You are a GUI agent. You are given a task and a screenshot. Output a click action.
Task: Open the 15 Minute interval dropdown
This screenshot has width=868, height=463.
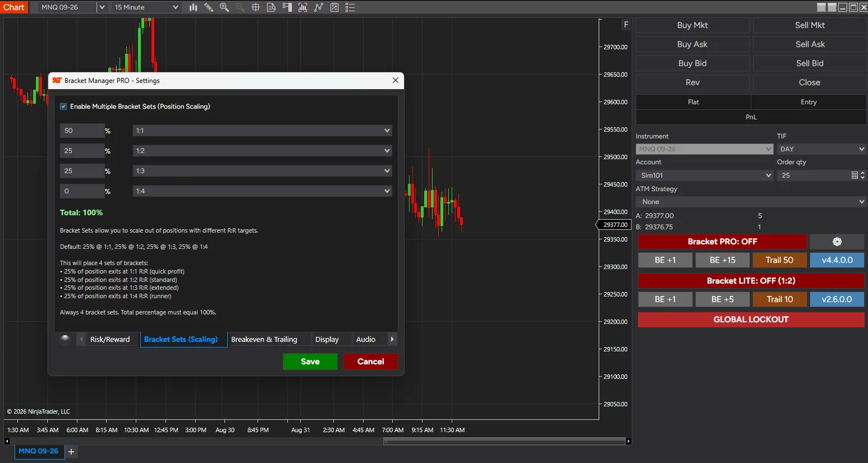[145, 7]
